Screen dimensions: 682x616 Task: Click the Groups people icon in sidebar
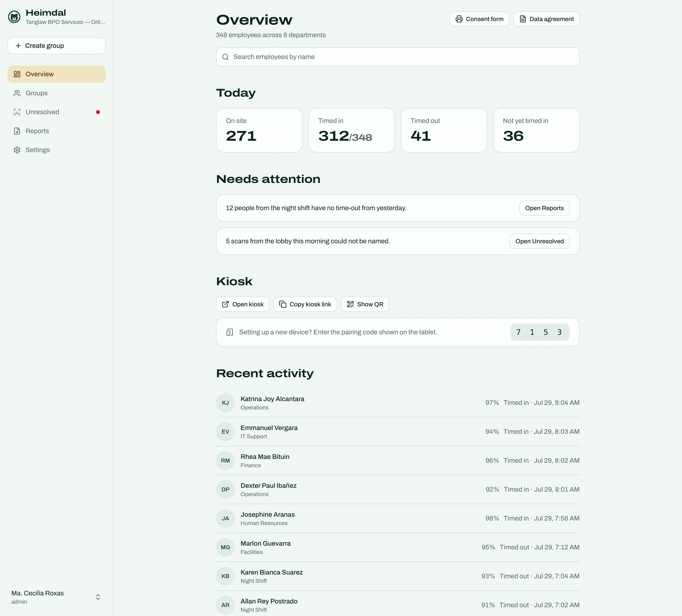point(17,93)
